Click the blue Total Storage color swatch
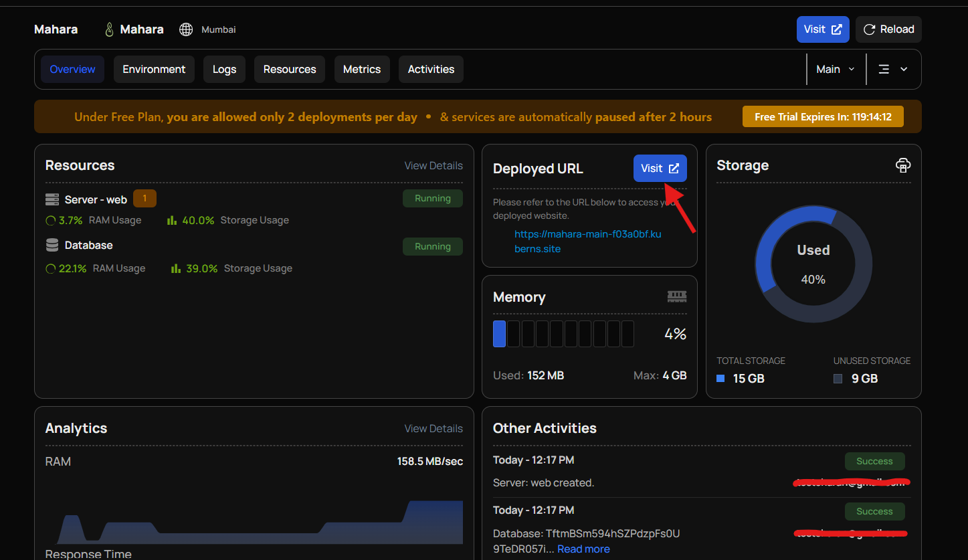Viewport: 968px width, 560px height. click(x=720, y=379)
